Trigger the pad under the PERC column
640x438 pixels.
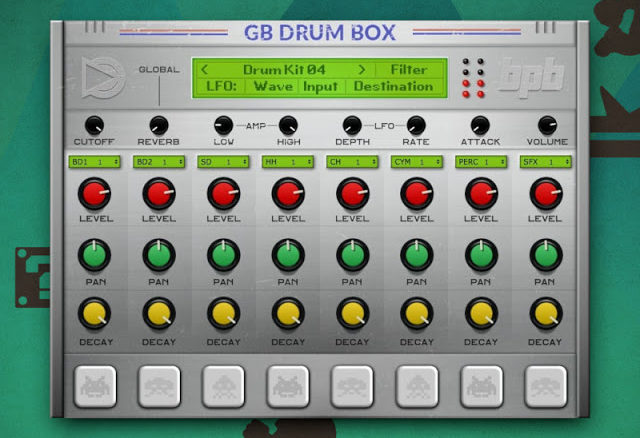click(481, 386)
